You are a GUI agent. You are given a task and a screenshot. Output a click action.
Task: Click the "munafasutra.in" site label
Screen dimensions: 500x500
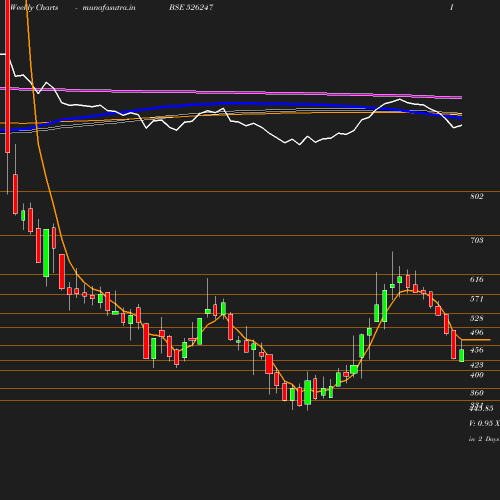[109, 8]
